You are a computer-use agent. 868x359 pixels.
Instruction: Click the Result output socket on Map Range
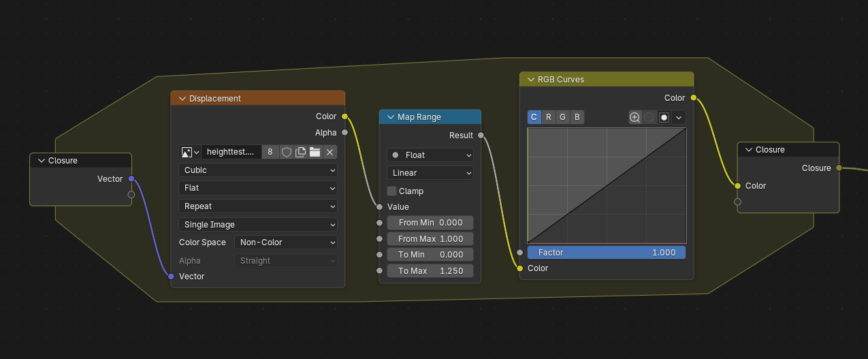coord(481,136)
